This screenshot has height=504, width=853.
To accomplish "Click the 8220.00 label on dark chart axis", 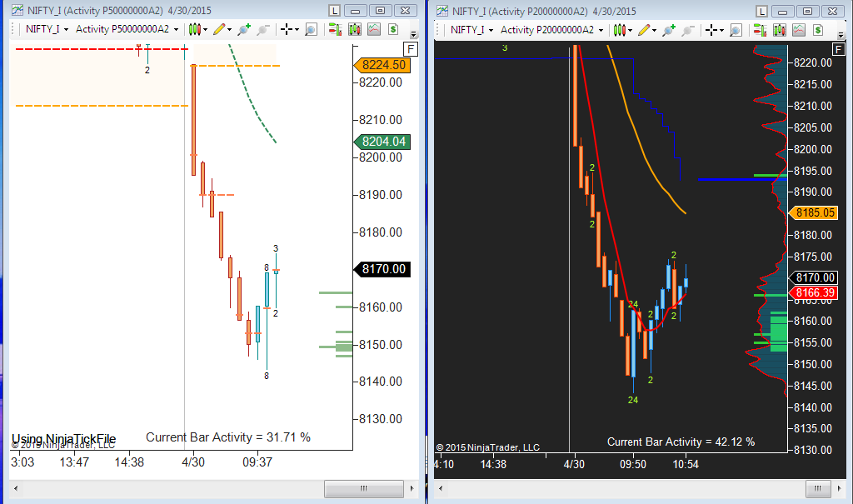I will coord(813,63).
